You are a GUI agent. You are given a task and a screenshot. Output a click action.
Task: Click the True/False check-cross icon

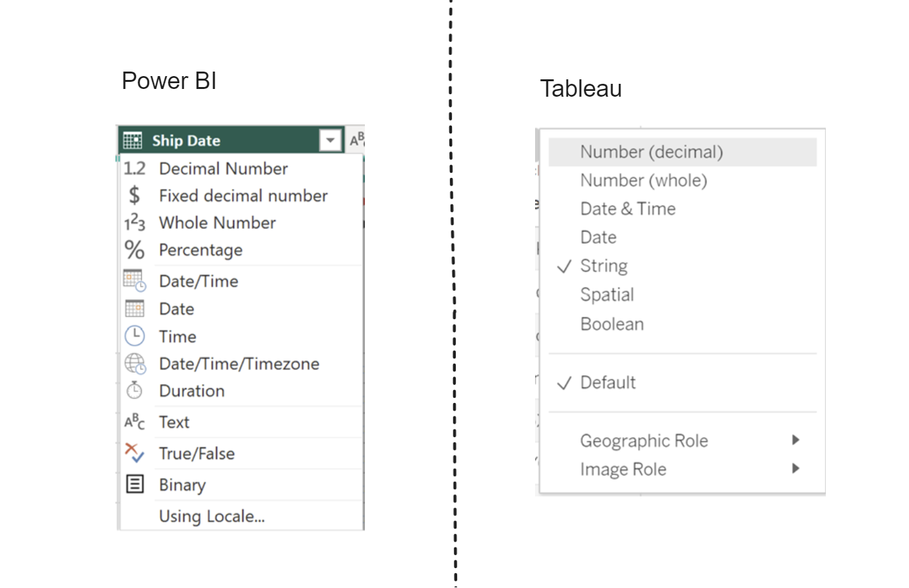click(x=135, y=453)
